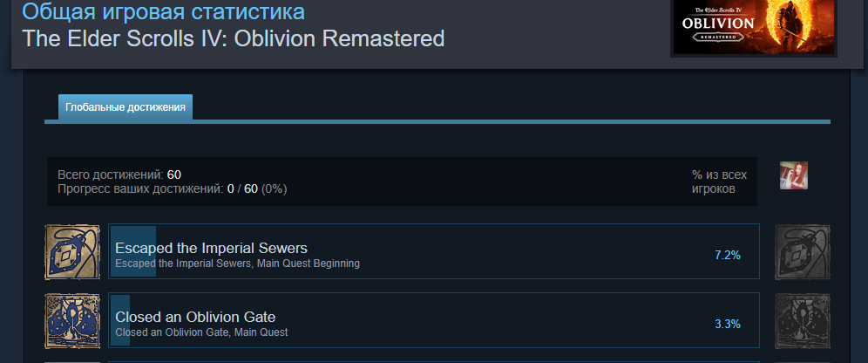Switch to the Глобальные достижения tab
This screenshot has width=868, height=363.
pyautogui.click(x=125, y=107)
